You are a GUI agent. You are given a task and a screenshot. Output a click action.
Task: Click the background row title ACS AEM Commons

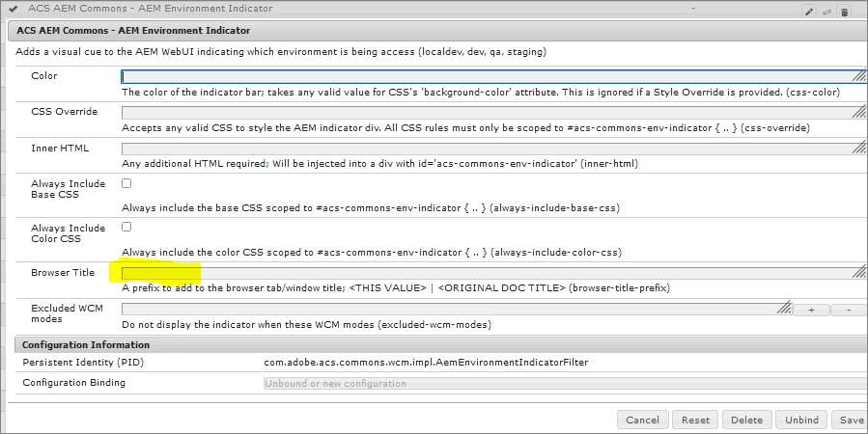pos(151,9)
